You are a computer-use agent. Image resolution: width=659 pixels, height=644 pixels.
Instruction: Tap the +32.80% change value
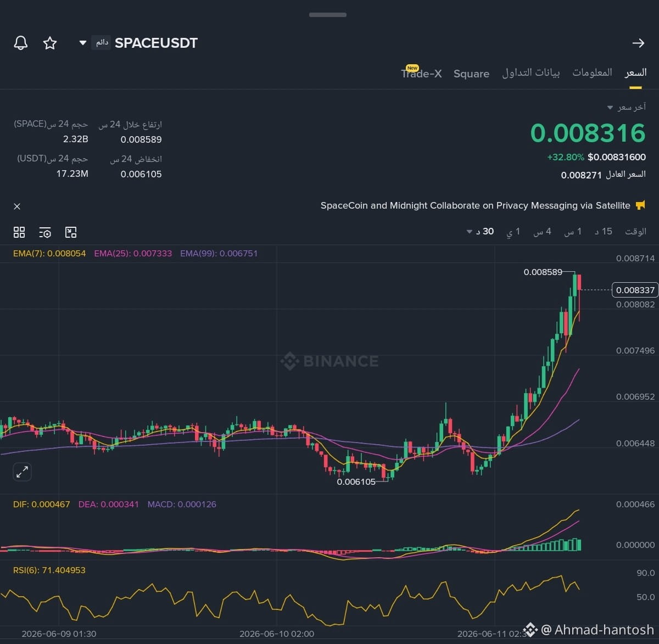click(565, 157)
